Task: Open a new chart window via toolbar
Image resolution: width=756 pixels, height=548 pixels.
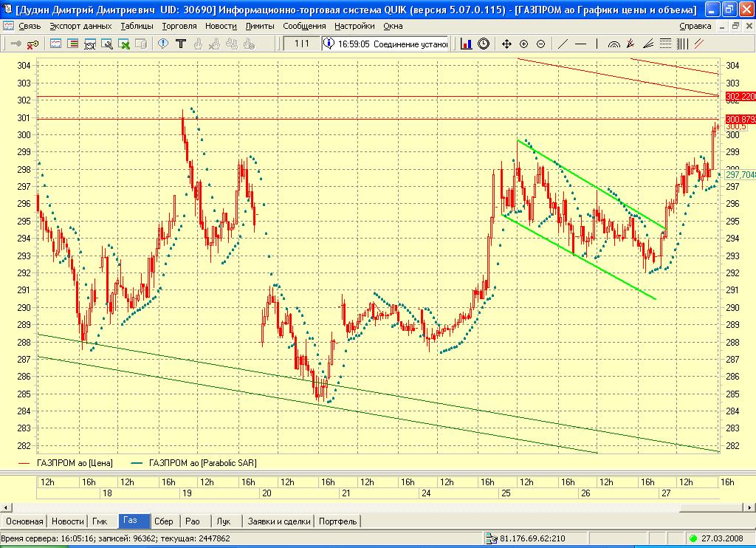Action: tap(56, 44)
